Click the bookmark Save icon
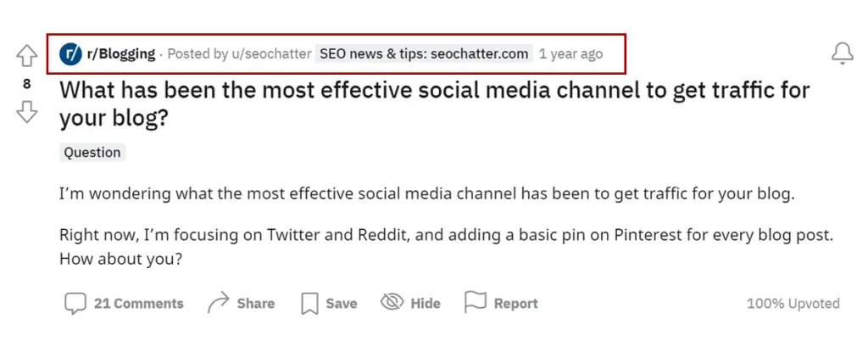The image size is (868, 358). [x=309, y=304]
